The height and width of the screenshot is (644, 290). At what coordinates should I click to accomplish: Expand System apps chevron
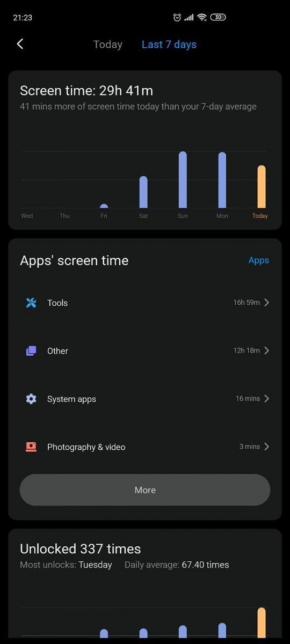click(267, 399)
